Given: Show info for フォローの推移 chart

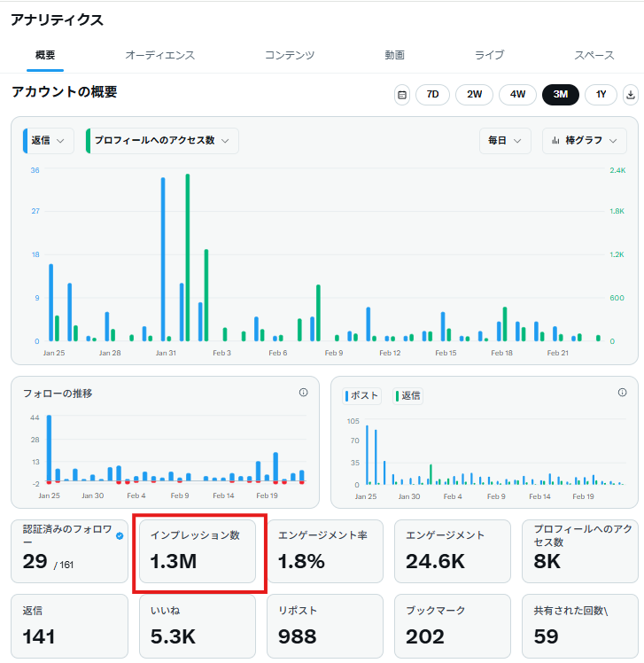Looking at the screenshot, I should (x=304, y=393).
